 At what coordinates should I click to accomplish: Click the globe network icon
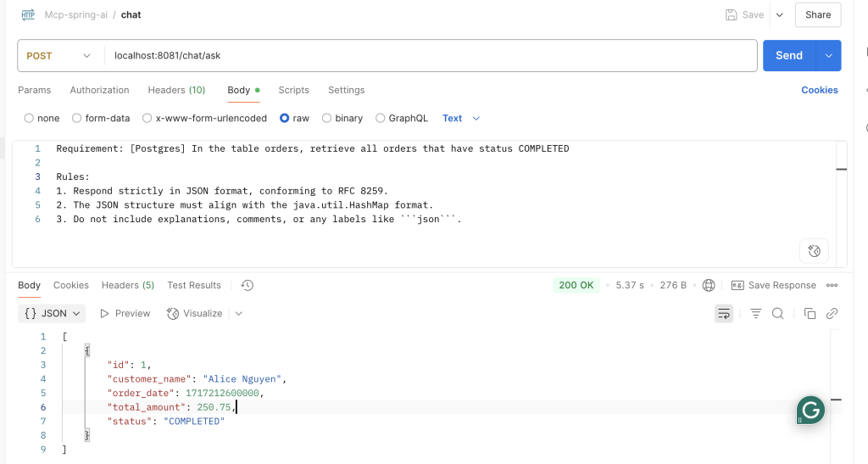pyautogui.click(x=709, y=286)
